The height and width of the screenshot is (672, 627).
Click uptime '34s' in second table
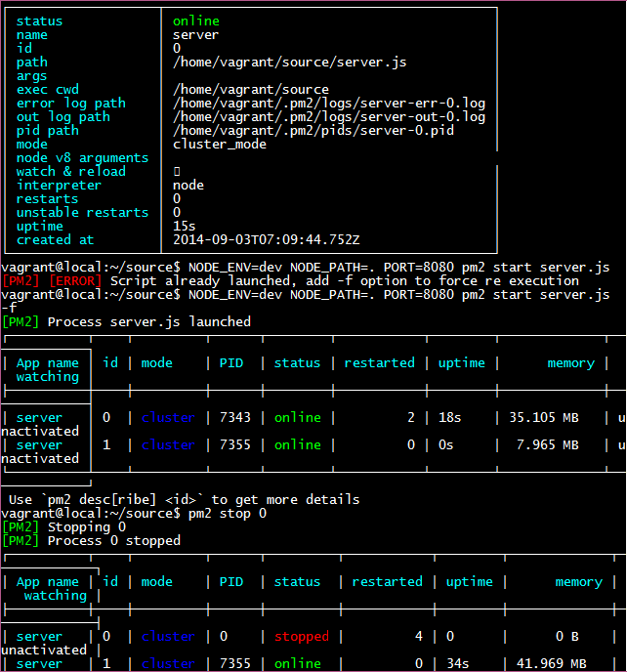(457, 664)
